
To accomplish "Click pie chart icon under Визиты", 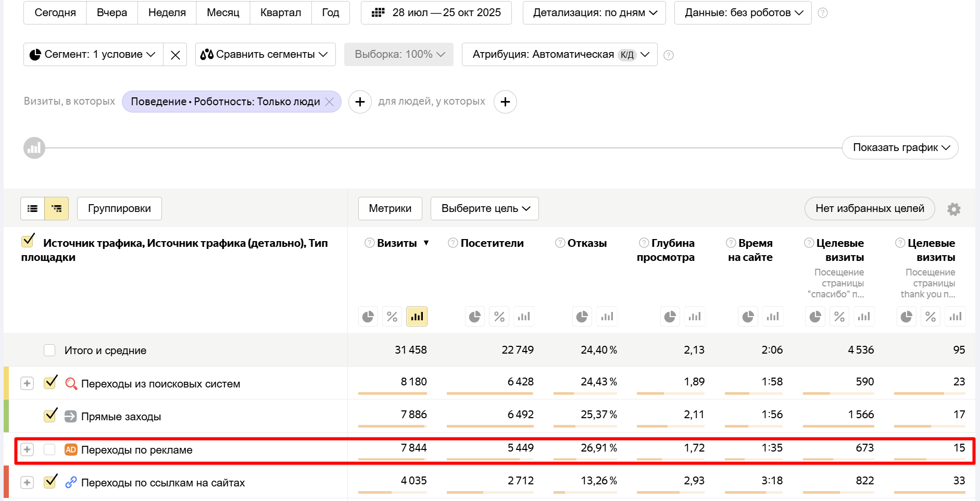I will (x=368, y=317).
